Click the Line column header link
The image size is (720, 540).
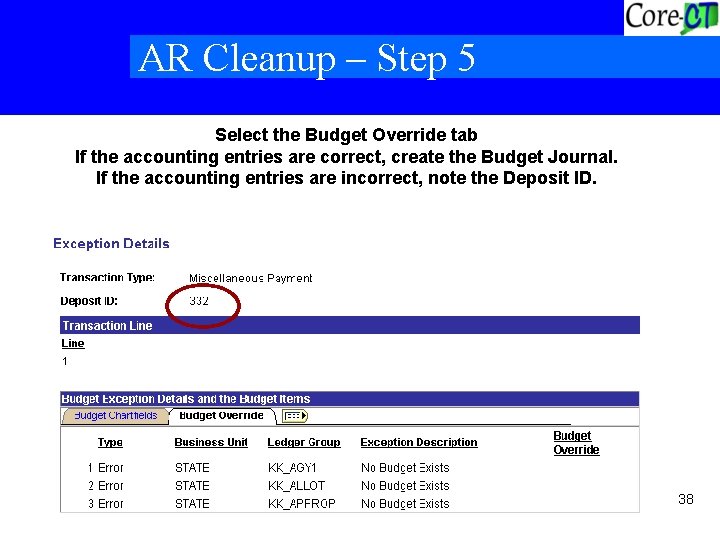[x=73, y=343]
